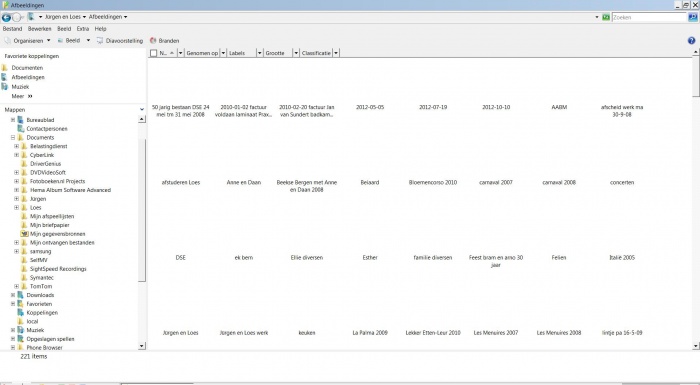Viewport: 700px width, 385px height.
Task: Select the DriverGenius folder in tree
Action: pyautogui.click(x=46, y=164)
